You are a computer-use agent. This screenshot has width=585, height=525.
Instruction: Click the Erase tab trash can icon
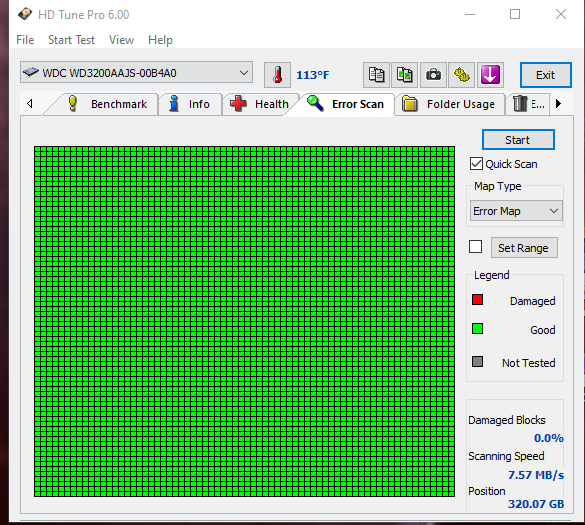[x=520, y=104]
